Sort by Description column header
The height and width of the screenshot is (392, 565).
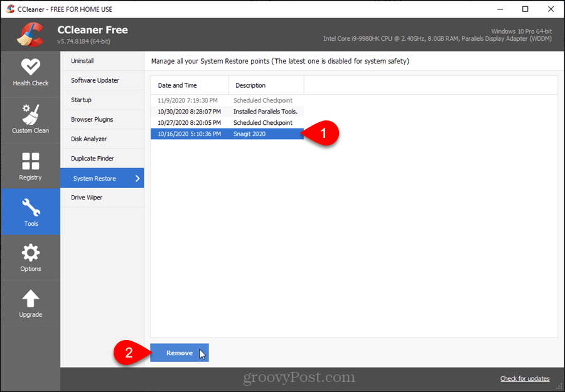[266, 85]
